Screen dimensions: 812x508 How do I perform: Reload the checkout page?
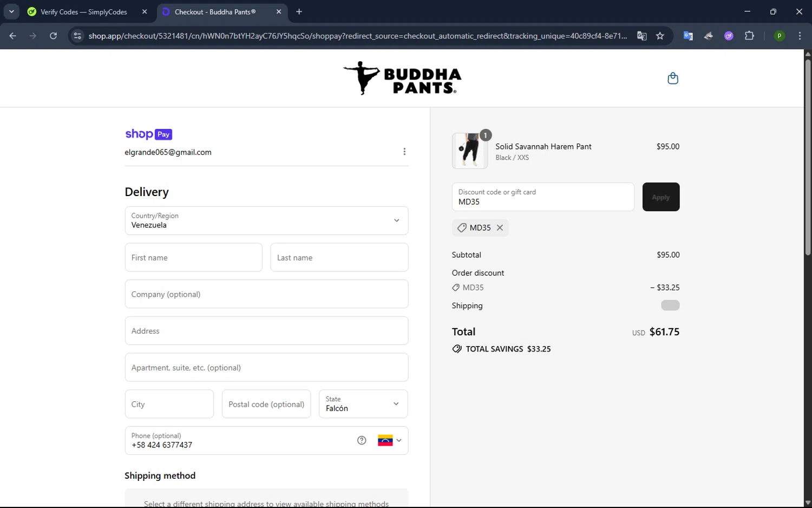[x=53, y=36]
